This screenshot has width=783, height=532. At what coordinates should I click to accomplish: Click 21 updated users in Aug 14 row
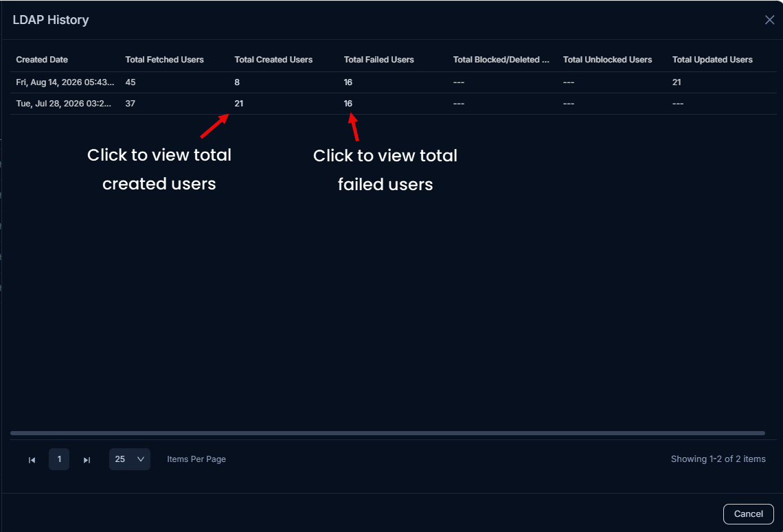pyautogui.click(x=677, y=82)
